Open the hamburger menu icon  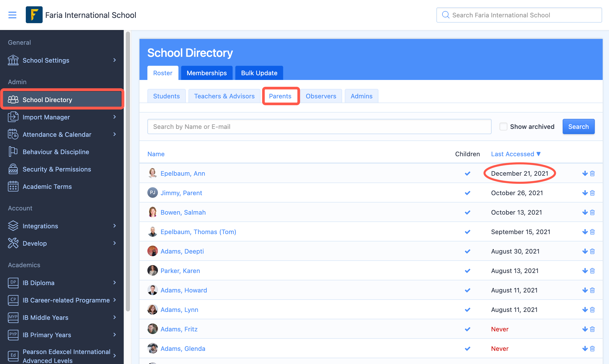[x=12, y=15]
